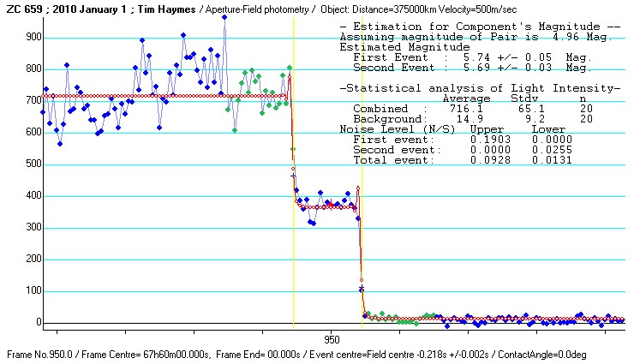Image resolution: width=634 pixels, height=364 pixels.
Task: Select the Second Event 5.69 magnitude line
Action: (x=472, y=67)
